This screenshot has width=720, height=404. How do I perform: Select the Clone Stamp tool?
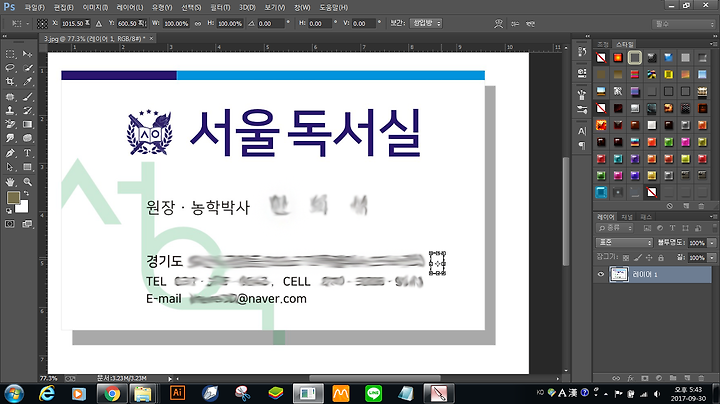tap(10, 111)
